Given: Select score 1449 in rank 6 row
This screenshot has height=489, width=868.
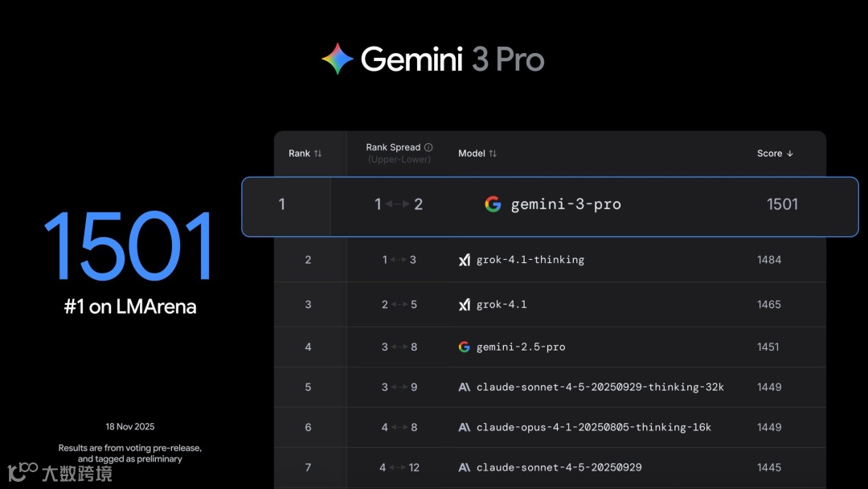Looking at the screenshot, I should 769,427.
